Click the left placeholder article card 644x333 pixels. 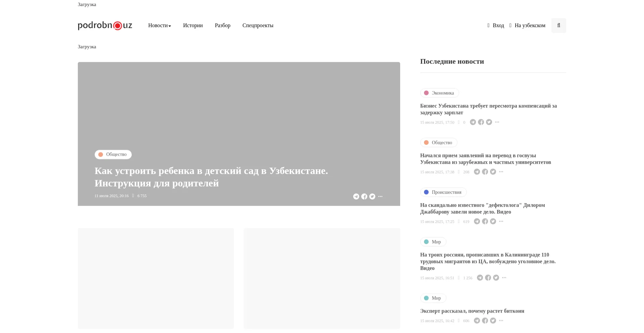tap(156, 278)
